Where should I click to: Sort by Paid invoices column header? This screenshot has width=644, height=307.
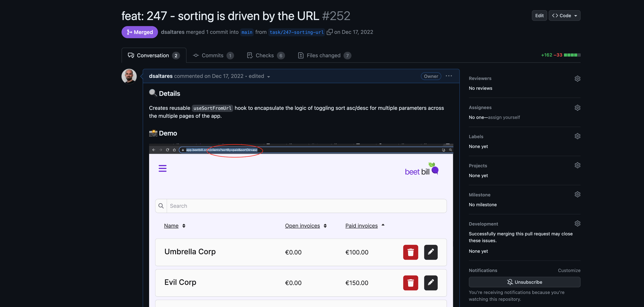click(361, 226)
